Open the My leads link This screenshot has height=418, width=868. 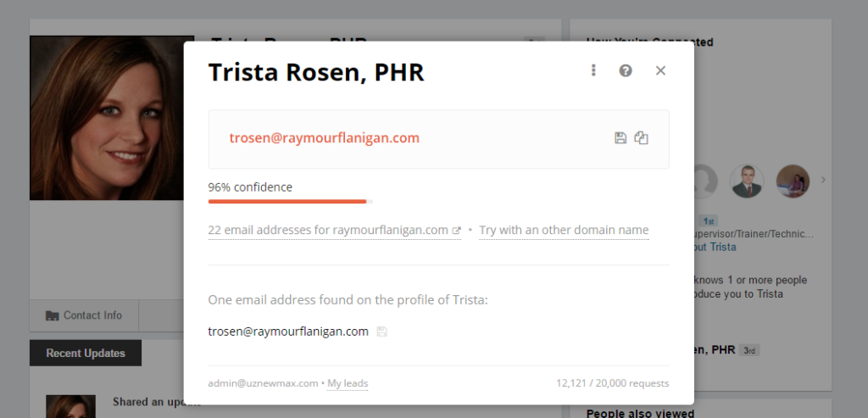348,383
